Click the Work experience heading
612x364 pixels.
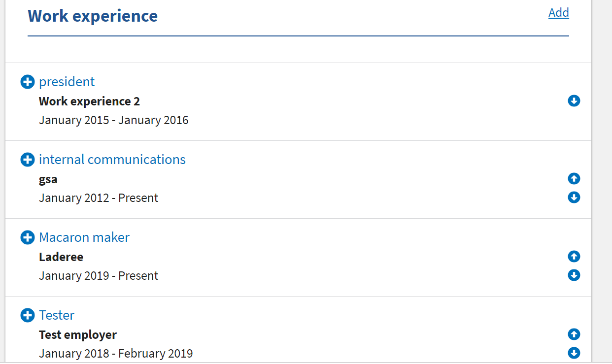(x=93, y=16)
